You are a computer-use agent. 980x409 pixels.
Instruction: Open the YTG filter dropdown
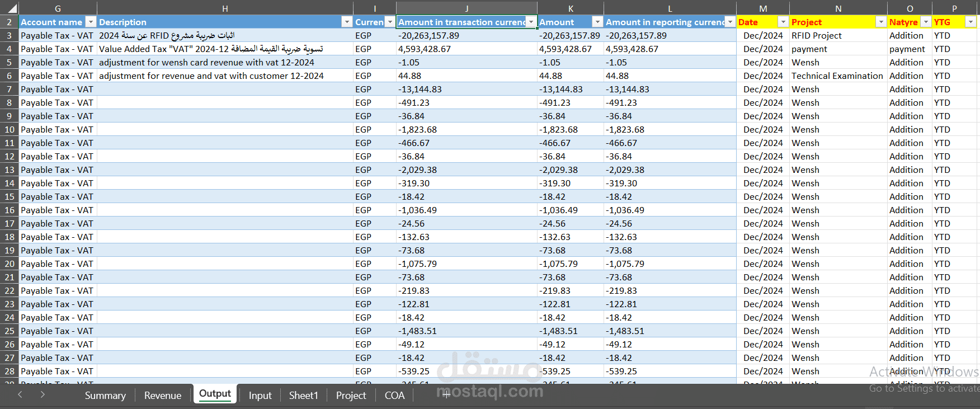pyautogui.click(x=970, y=22)
